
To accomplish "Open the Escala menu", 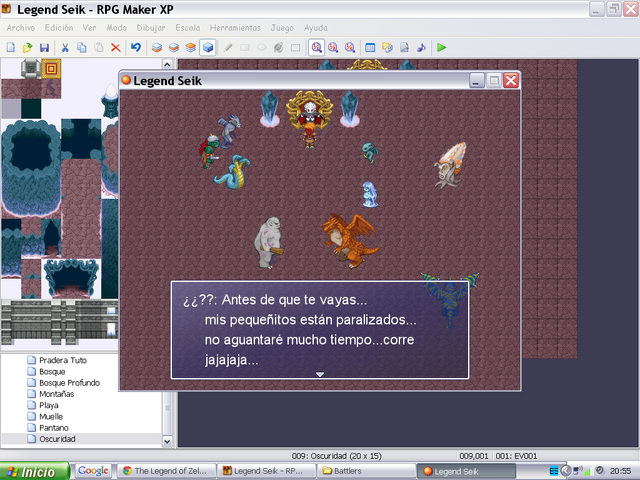I will [188, 28].
